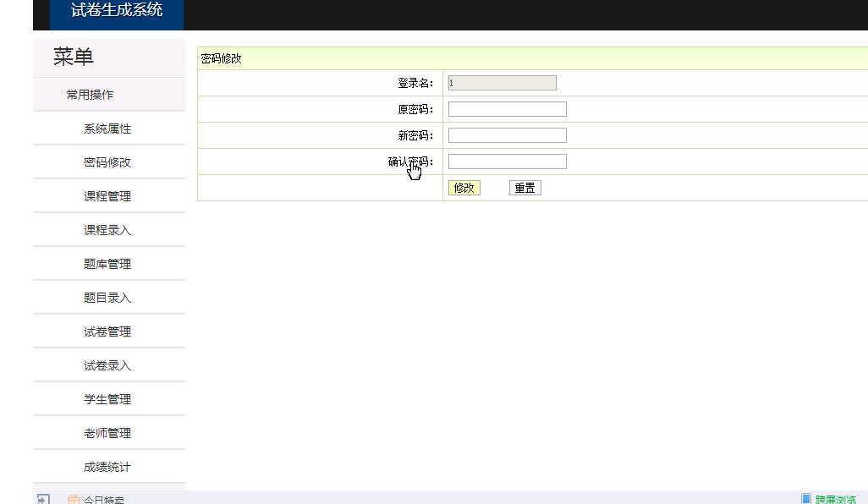Open 今日特卖 in the browser status bar
868x504 pixels.
103,500
